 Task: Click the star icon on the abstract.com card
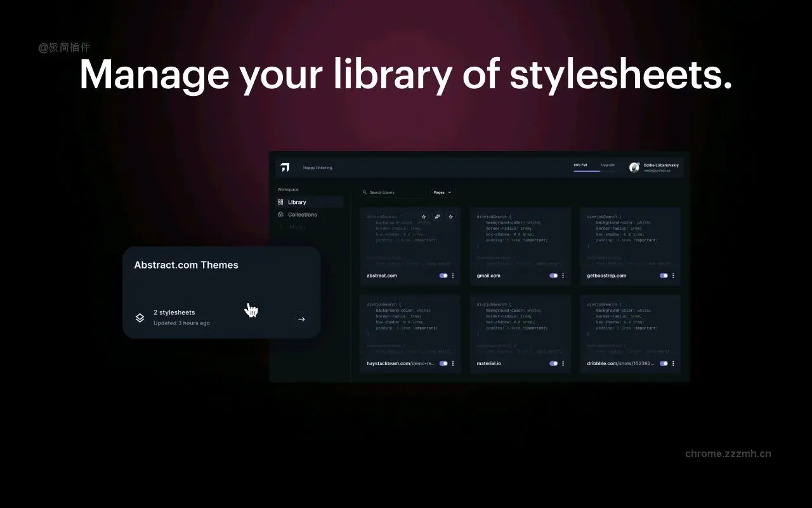(x=424, y=217)
